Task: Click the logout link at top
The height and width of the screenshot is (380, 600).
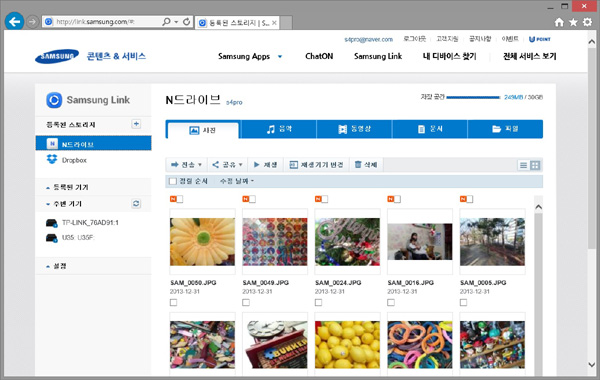Action: [415, 39]
